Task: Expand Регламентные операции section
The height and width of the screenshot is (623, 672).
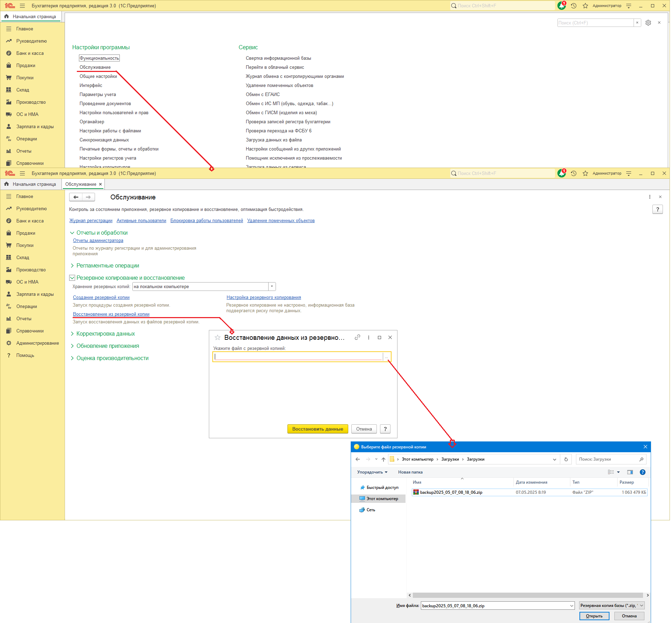Action: click(72, 265)
